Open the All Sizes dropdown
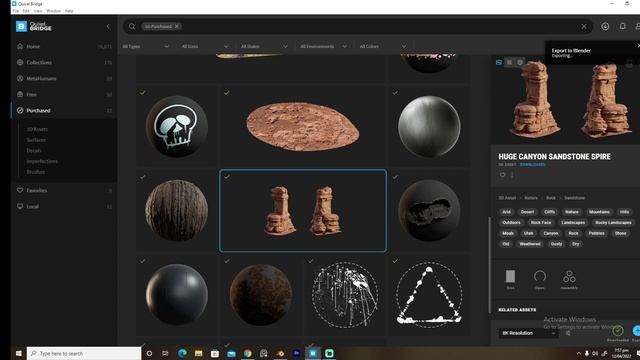This screenshot has height=360, width=640. pyautogui.click(x=204, y=47)
